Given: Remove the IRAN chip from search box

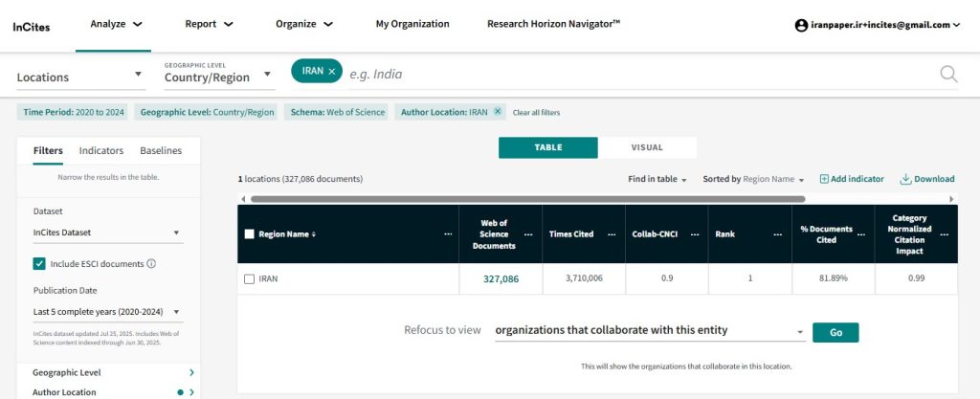Looking at the screenshot, I should pyautogui.click(x=332, y=72).
